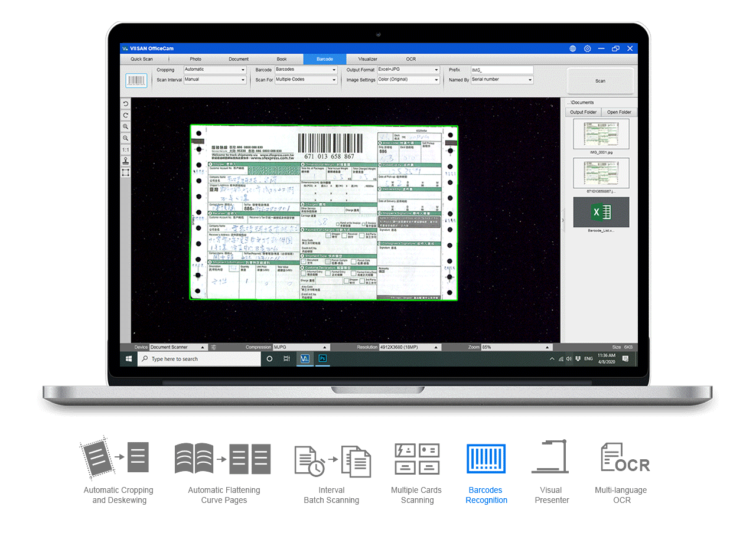Switch to the Visualizer tab

coord(367,59)
